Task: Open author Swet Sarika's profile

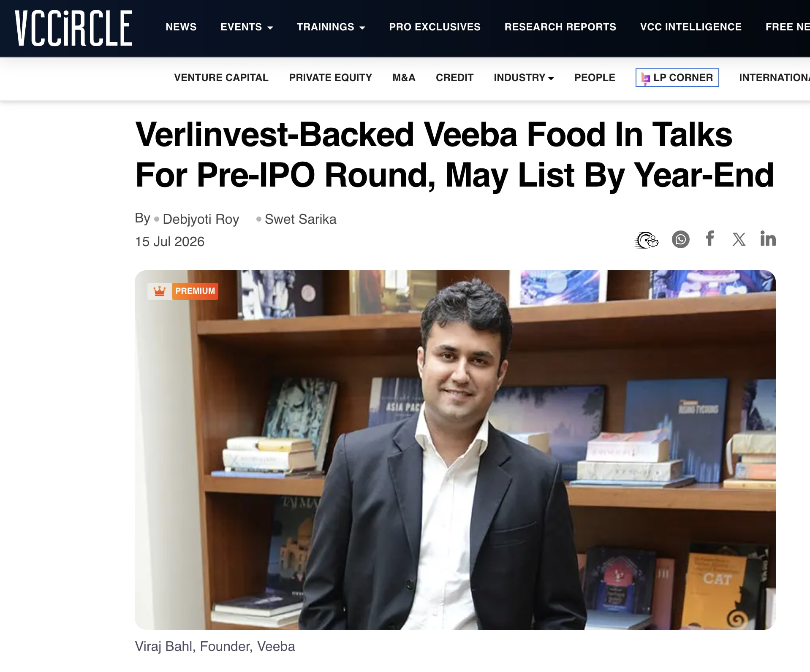Action: tap(300, 219)
